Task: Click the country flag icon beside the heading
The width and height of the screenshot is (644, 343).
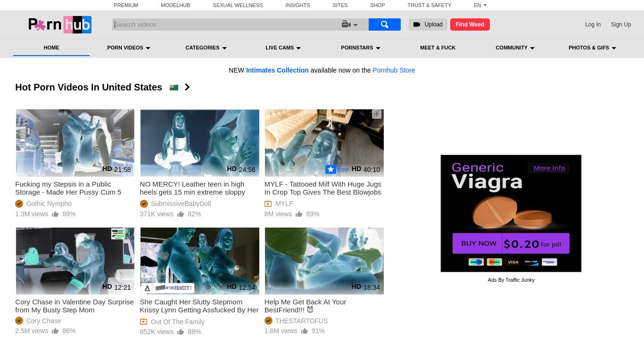Action: point(174,87)
